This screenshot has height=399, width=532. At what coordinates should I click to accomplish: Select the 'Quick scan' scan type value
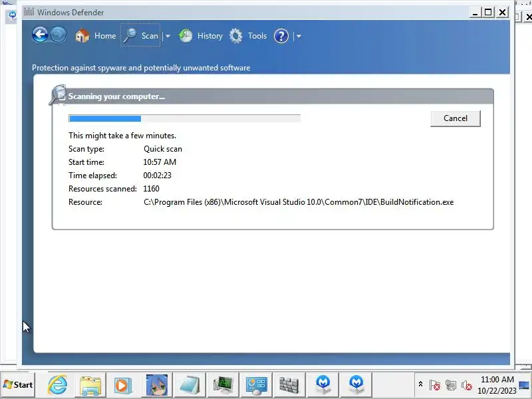point(163,149)
